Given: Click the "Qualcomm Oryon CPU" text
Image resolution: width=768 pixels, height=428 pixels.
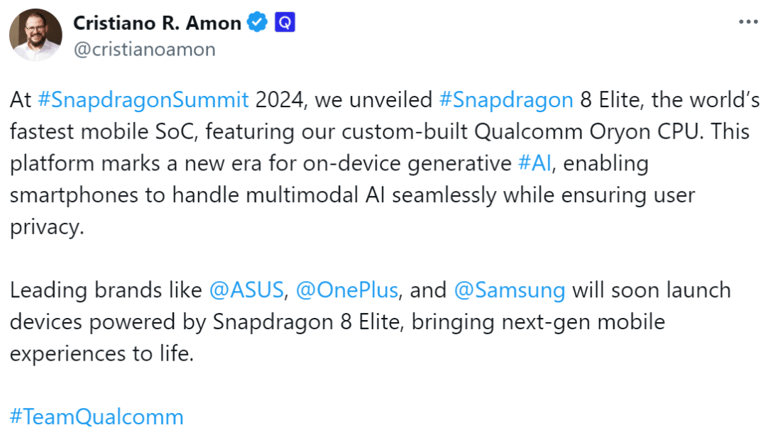Looking at the screenshot, I should click(x=587, y=132).
